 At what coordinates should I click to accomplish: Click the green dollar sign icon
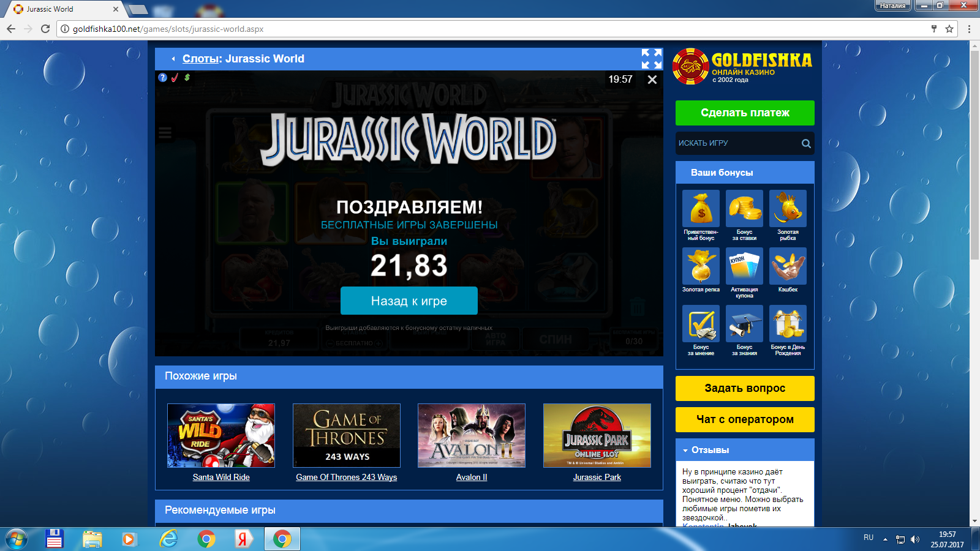(187, 78)
